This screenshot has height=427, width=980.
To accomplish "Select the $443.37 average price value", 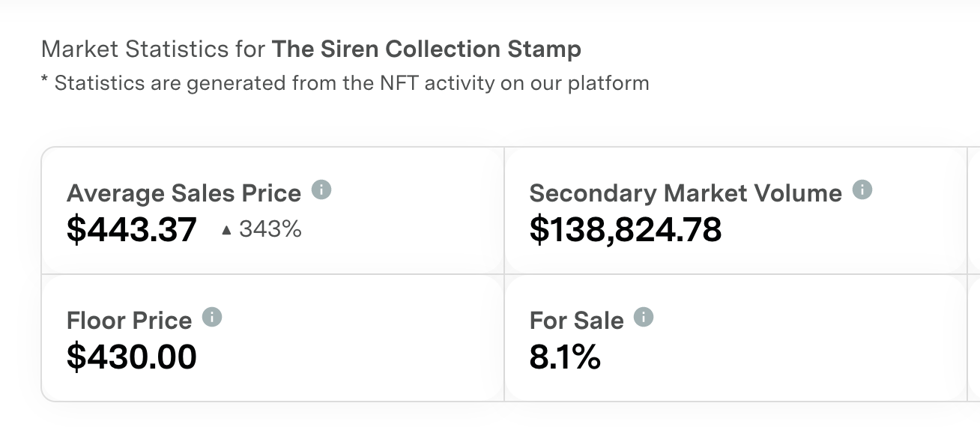I will tap(132, 229).
